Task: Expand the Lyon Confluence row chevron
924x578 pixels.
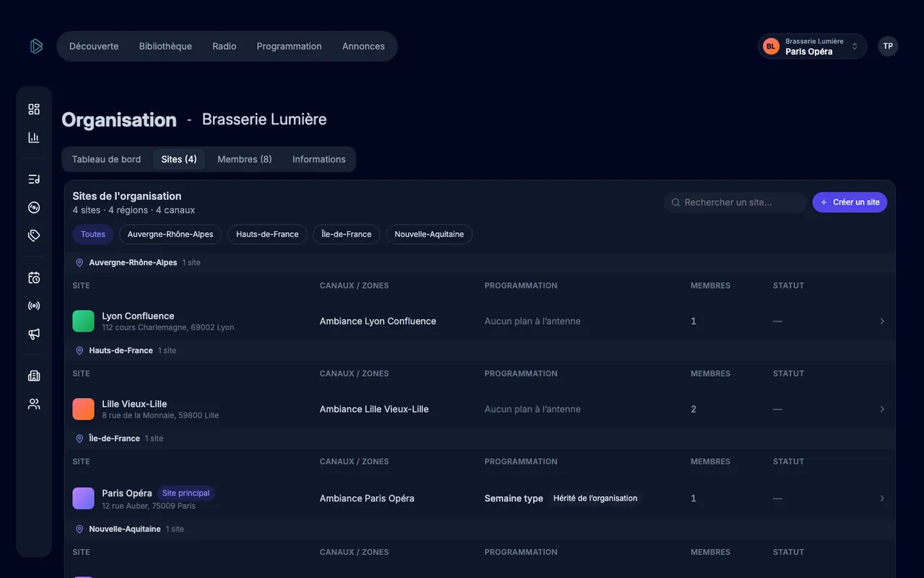Action: (882, 321)
